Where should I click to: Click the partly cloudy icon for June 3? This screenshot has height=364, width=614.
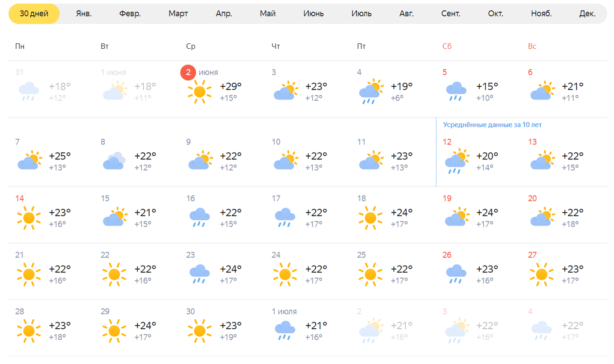285,91
